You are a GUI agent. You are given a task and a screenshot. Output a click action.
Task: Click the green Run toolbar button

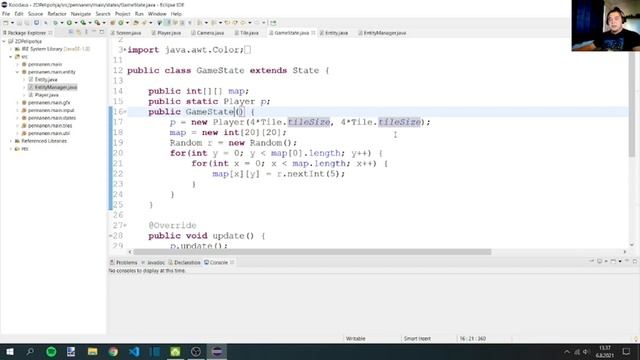tap(69, 23)
